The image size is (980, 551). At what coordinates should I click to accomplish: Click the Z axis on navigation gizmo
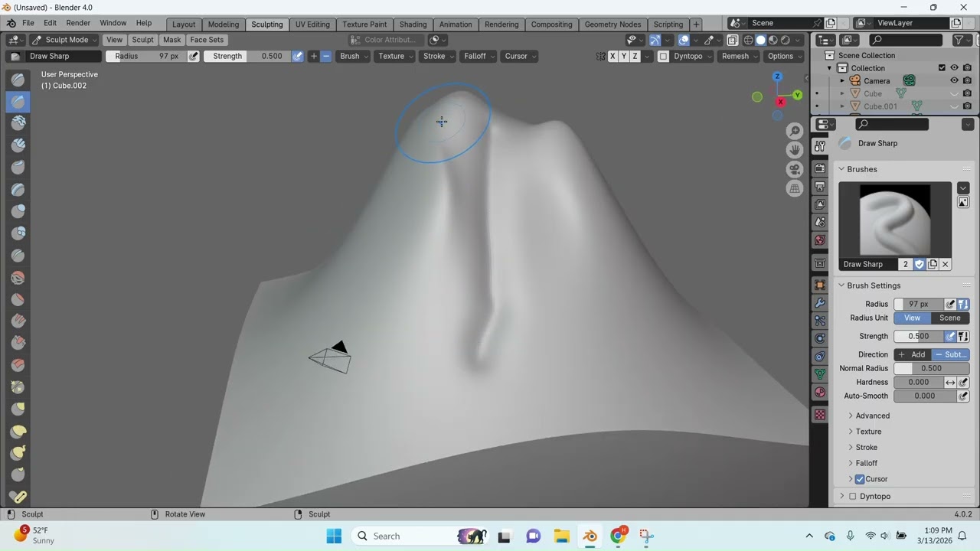[x=777, y=77]
